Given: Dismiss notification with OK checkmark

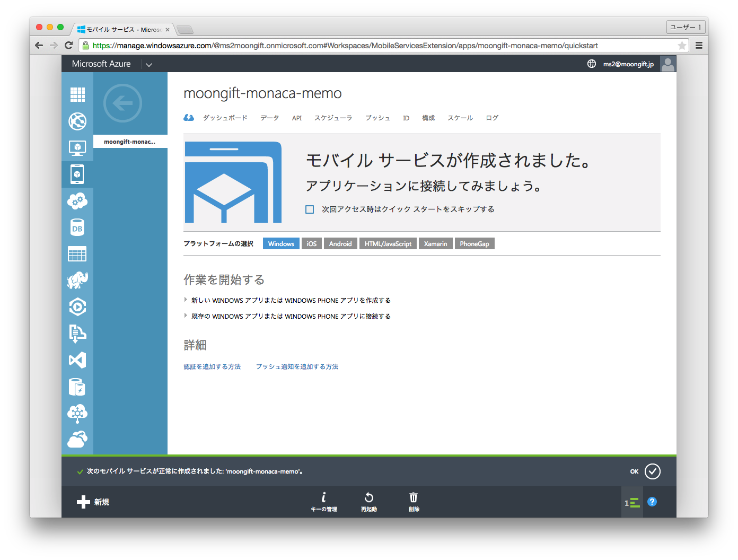Looking at the screenshot, I should (652, 471).
